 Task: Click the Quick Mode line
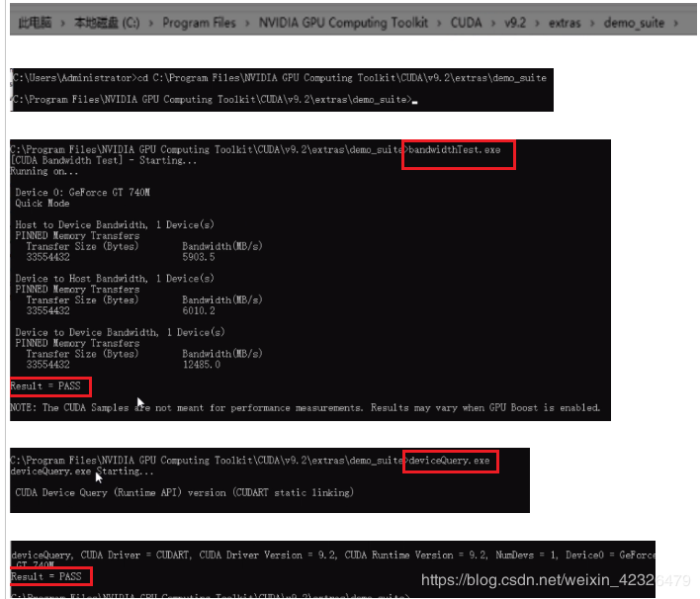pos(43,203)
